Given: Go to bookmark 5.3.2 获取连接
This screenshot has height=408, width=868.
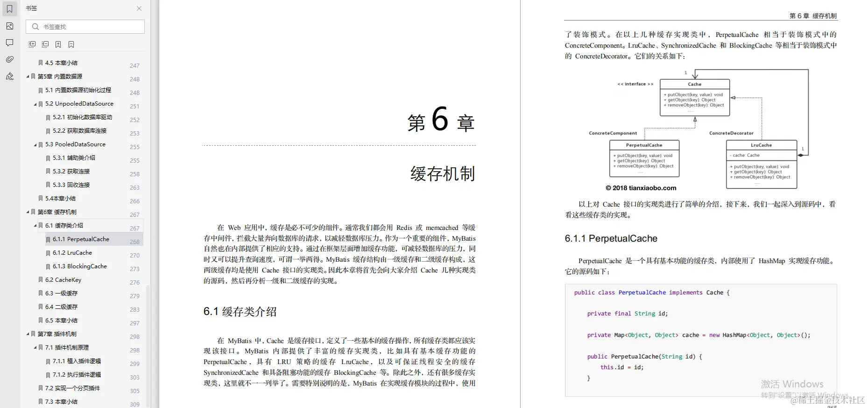Looking at the screenshot, I should [x=71, y=171].
